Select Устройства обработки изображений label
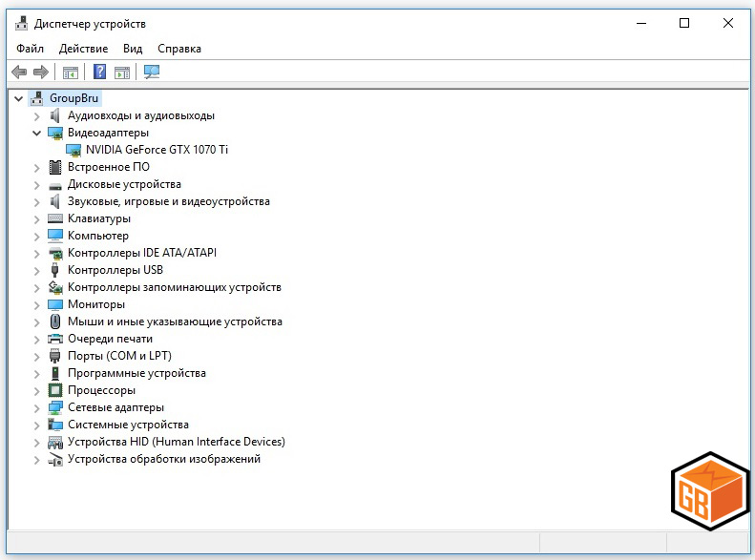The width and height of the screenshot is (755, 560). (x=164, y=459)
